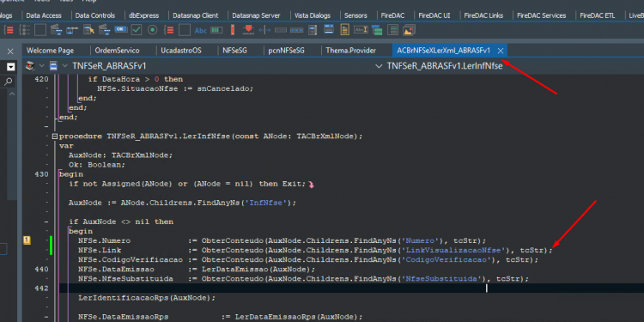Select the Abc label component icon
Screen dimensions: 644x322
[x=200, y=30]
